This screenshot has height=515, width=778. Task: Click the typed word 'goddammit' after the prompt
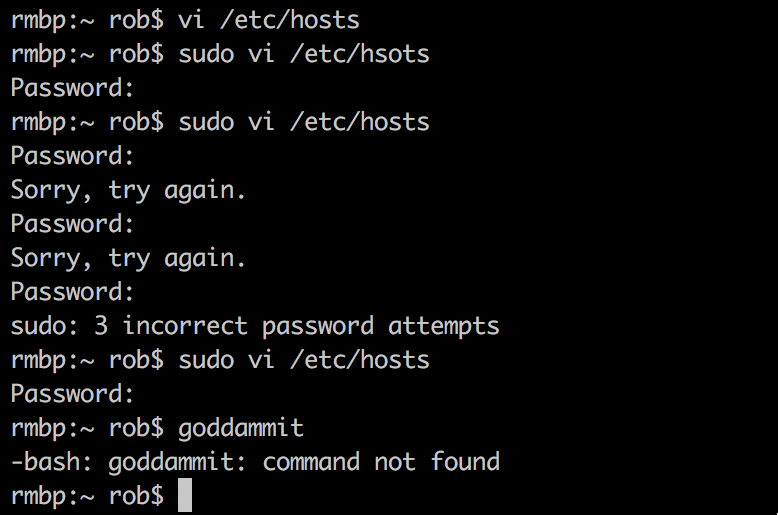pos(241,429)
